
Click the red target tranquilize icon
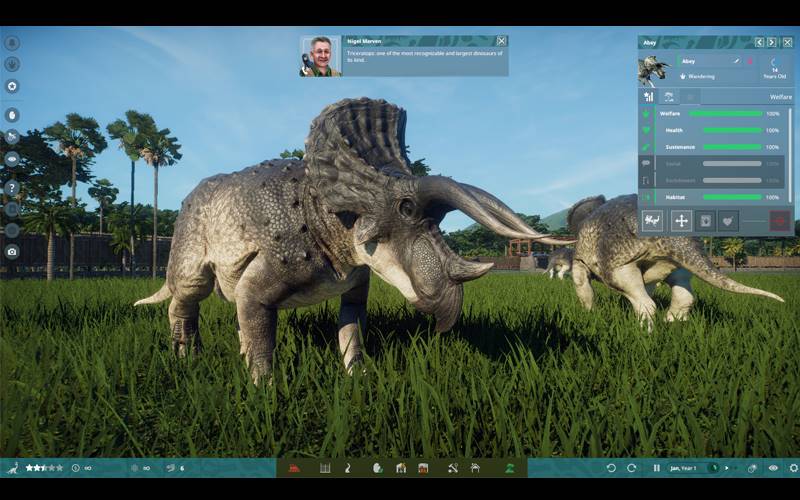[x=779, y=221]
